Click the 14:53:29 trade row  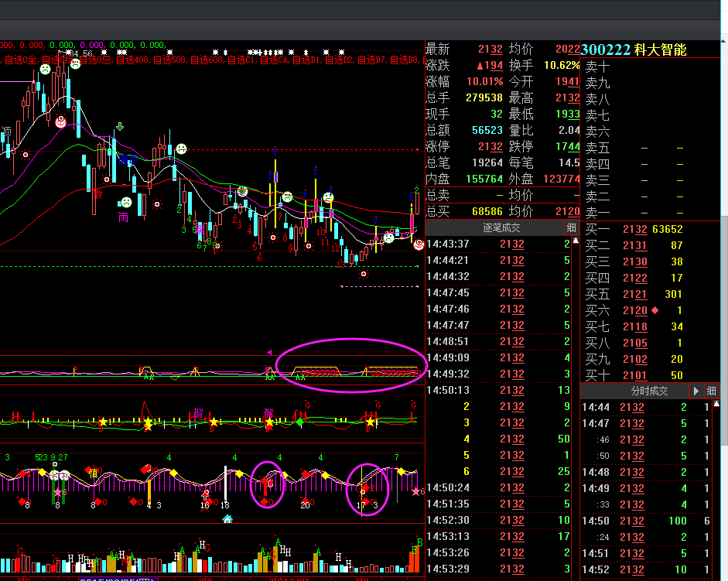pyautogui.click(x=498, y=569)
